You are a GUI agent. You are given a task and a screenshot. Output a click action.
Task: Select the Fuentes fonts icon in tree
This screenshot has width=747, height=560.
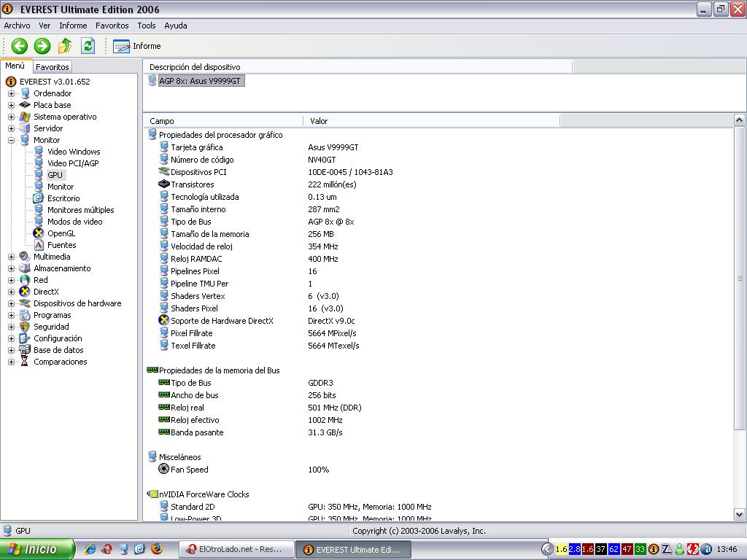(x=39, y=245)
